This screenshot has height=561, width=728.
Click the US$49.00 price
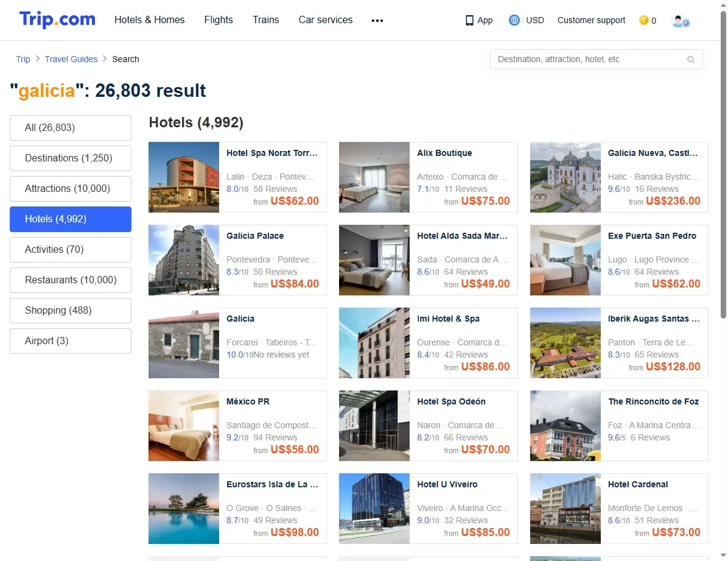click(x=485, y=283)
